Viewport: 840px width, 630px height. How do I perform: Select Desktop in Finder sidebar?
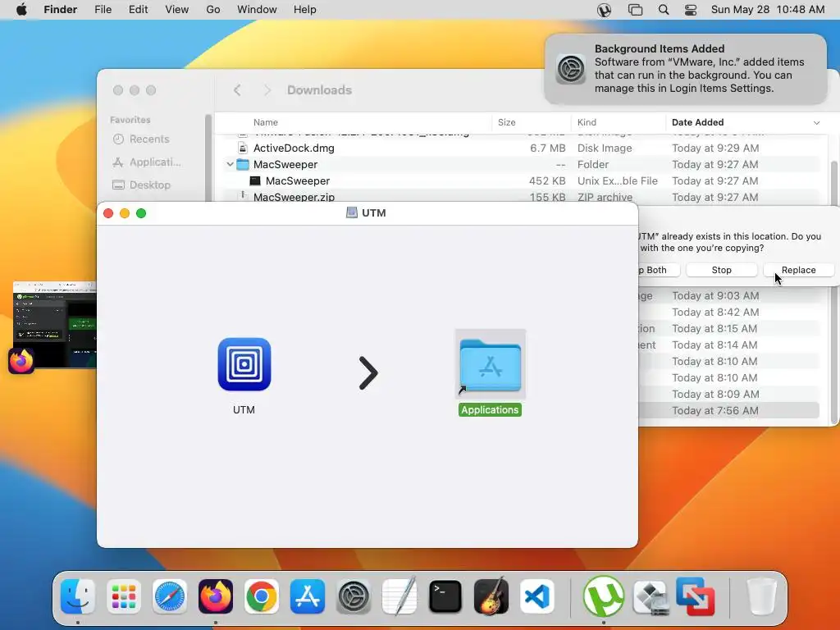click(141, 185)
